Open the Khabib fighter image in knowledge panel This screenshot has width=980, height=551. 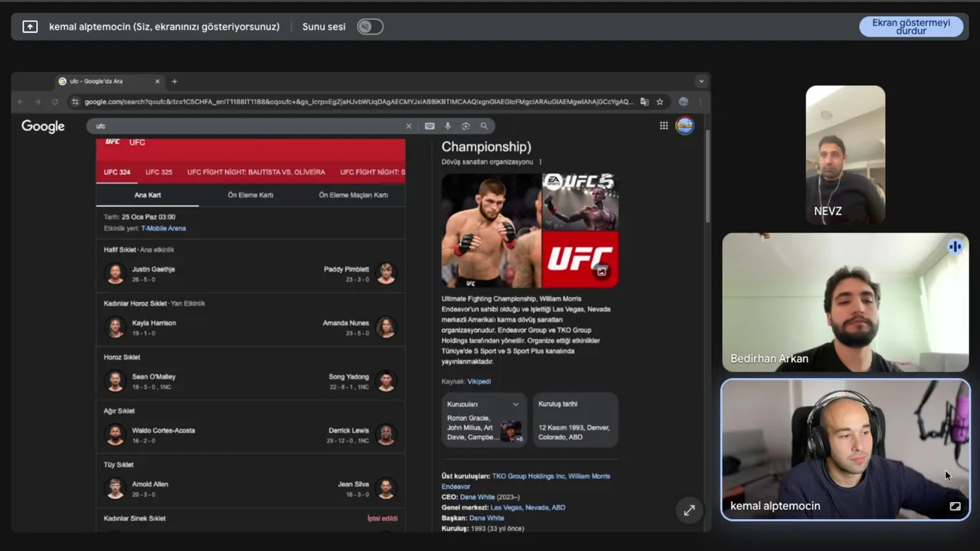[491, 230]
